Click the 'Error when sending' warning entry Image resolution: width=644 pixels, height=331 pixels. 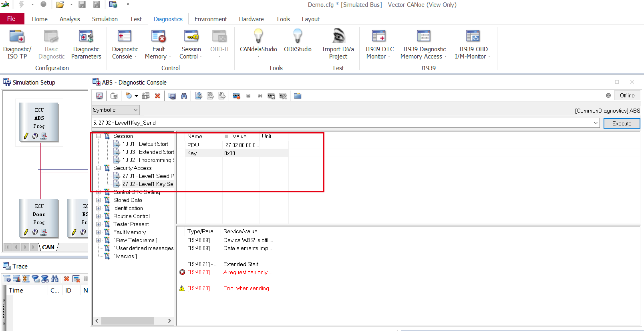(248, 289)
